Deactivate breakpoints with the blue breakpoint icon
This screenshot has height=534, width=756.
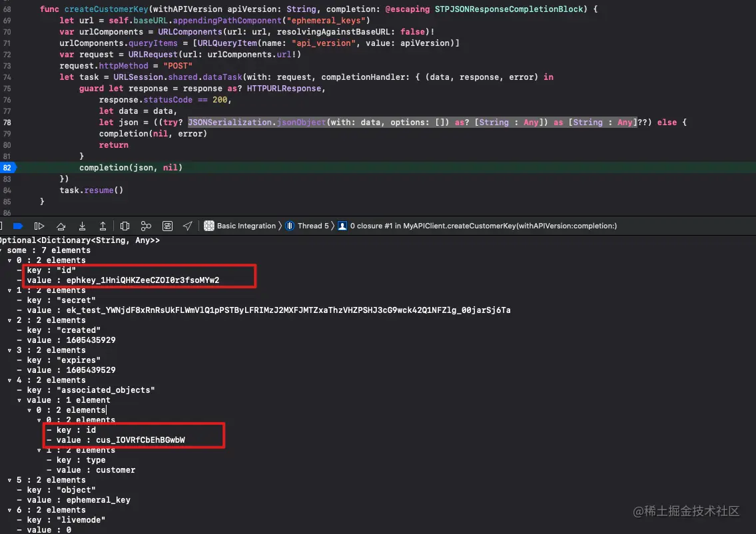tap(18, 226)
